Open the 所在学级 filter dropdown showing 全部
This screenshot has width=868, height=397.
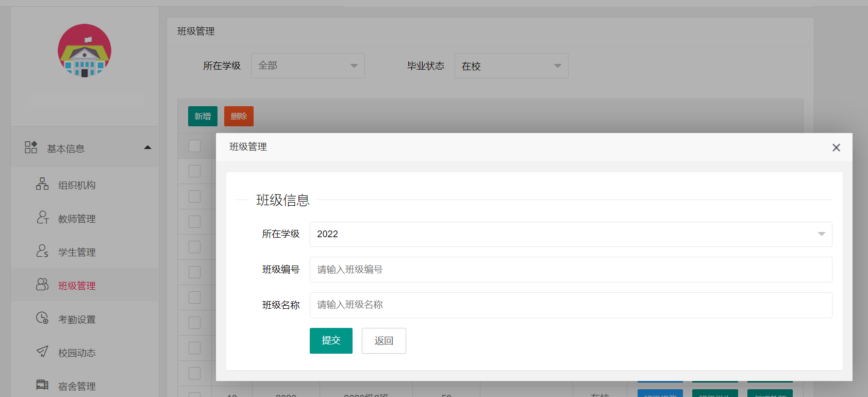(x=308, y=66)
